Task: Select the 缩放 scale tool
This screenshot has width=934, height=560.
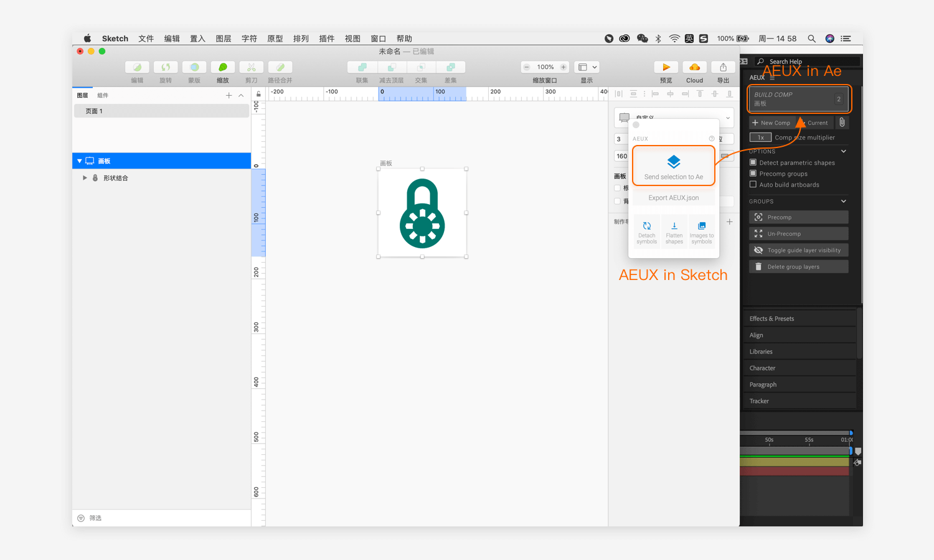Action: click(x=222, y=67)
